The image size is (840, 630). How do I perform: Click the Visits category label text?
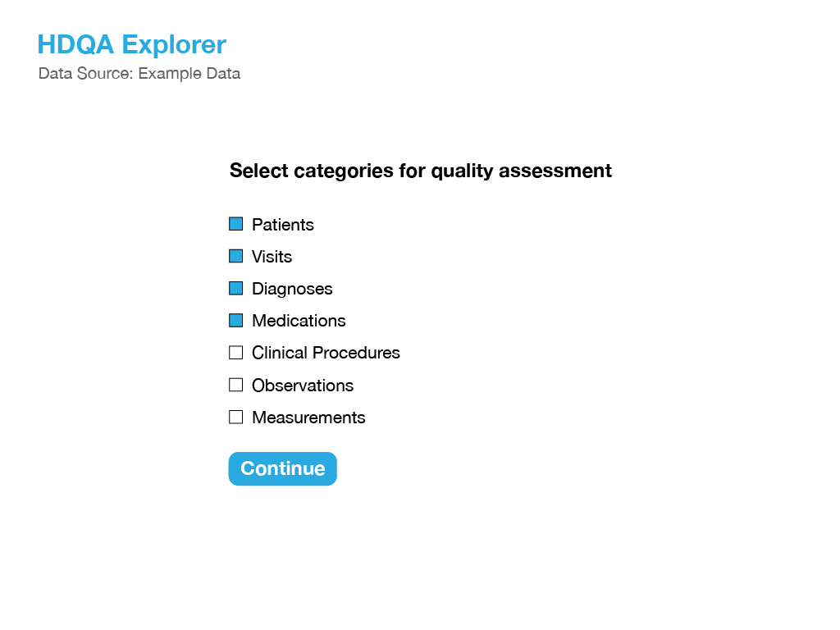(272, 257)
